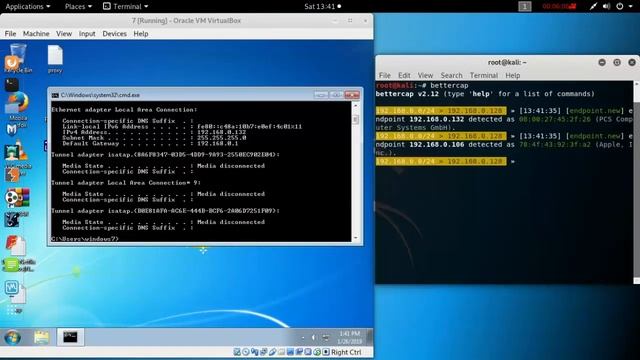
Task: Click the VirtualBox USB devices status icon
Action: (x=273, y=352)
